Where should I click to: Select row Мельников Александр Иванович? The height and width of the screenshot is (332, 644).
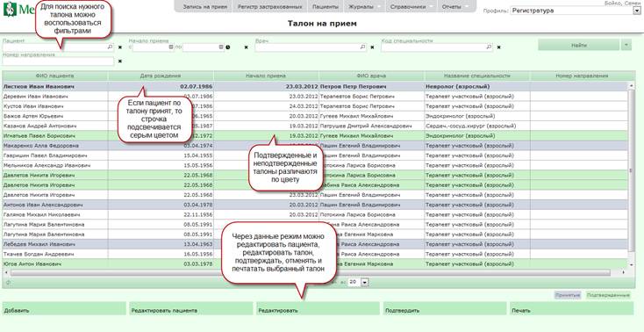pyautogui.click(x=315, y=165)
